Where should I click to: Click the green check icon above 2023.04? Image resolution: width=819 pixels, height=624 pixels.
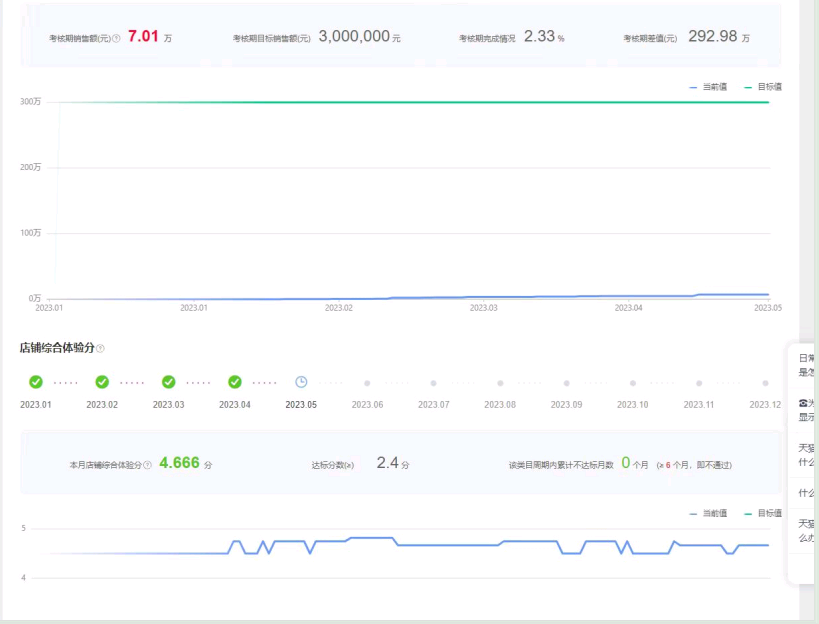point(235,382)
